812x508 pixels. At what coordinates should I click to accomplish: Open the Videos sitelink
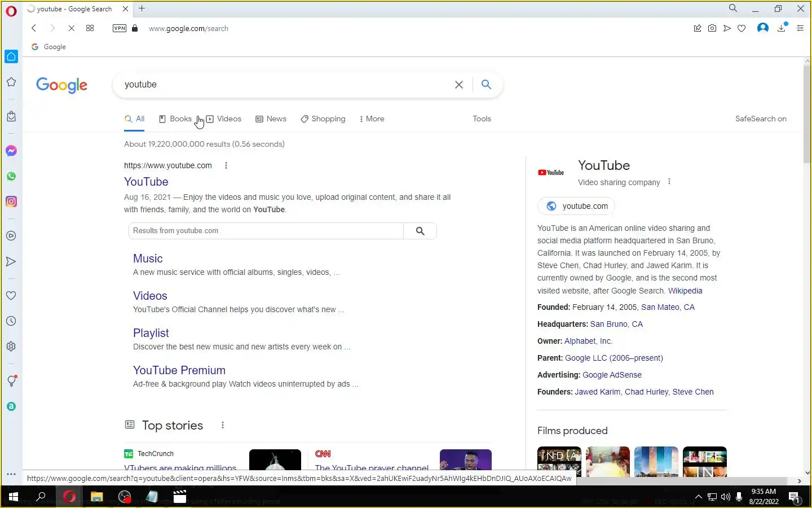150,296
